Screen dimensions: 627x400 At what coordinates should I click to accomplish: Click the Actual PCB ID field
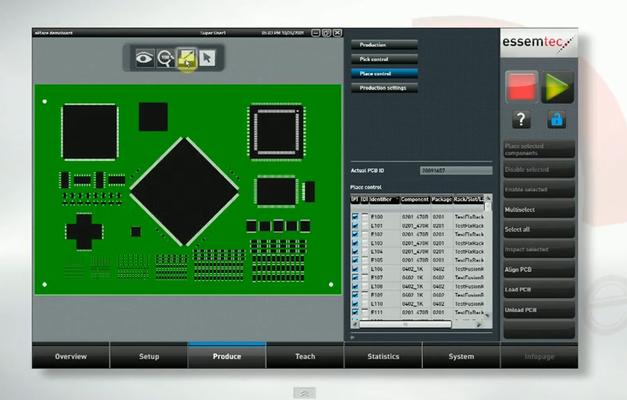(x=455, y=171)
